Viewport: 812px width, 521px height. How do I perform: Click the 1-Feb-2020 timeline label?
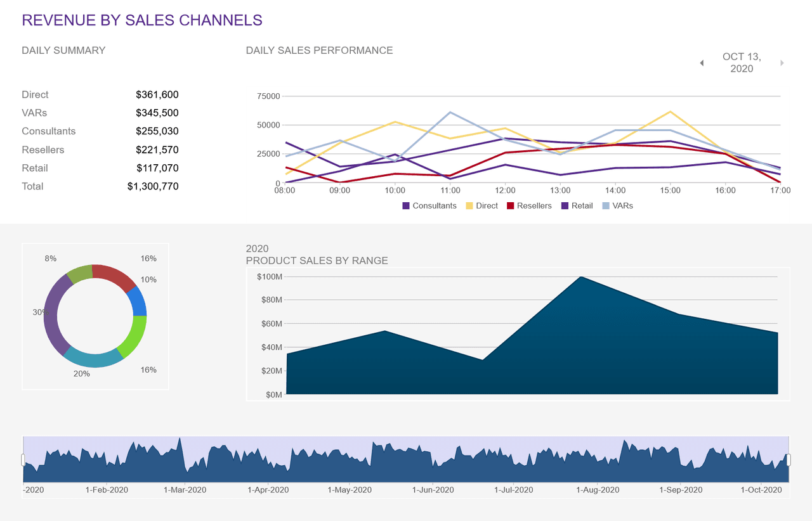(x=107, y=490)
